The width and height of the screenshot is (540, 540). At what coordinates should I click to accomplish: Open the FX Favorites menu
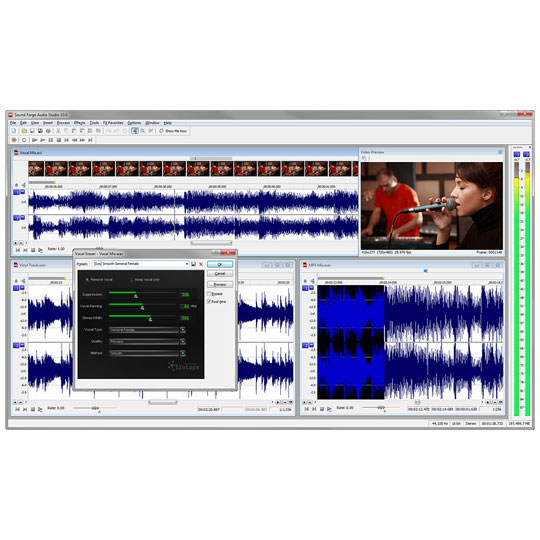point(113,123)
